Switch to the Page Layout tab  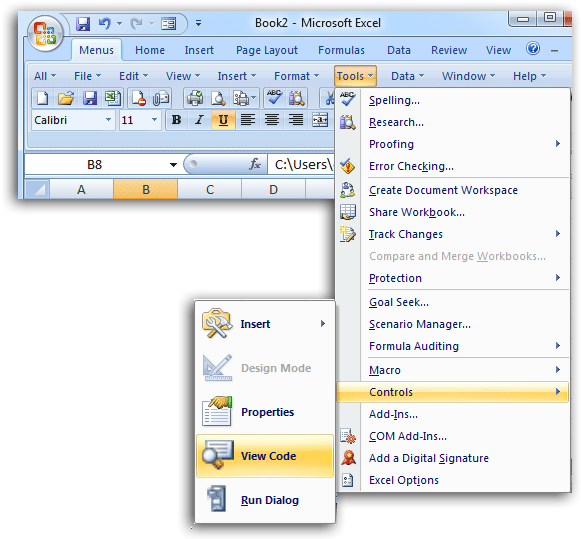click(267, 50)
